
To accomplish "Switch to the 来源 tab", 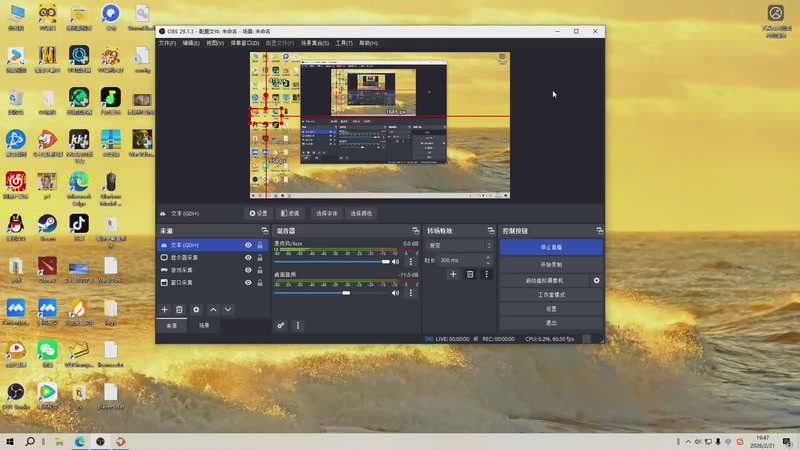I will coord(172,326).
